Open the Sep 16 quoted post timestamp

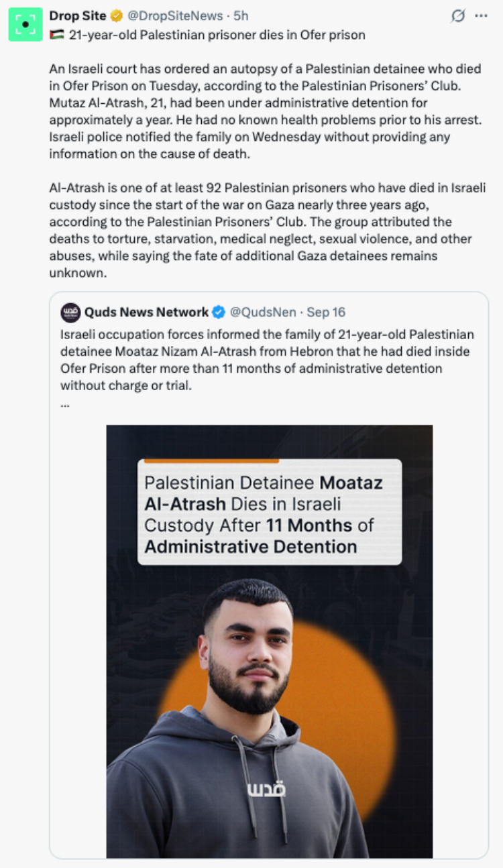(326, 312)
